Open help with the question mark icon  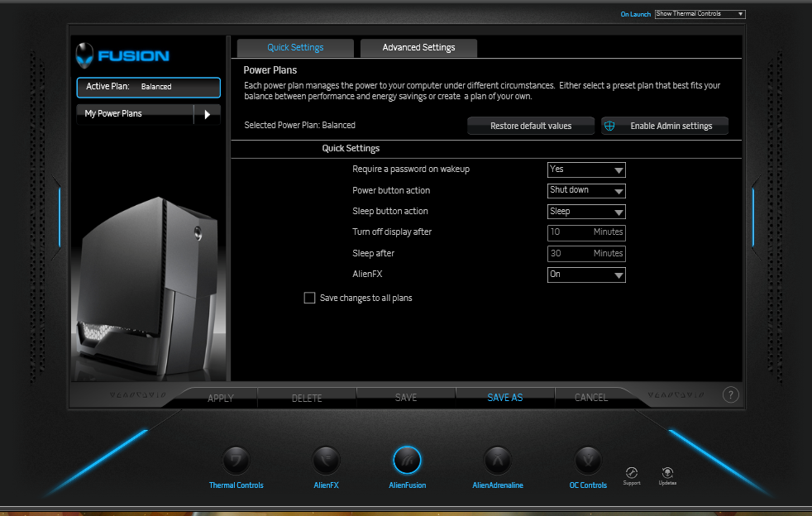[x=731, y=395]
